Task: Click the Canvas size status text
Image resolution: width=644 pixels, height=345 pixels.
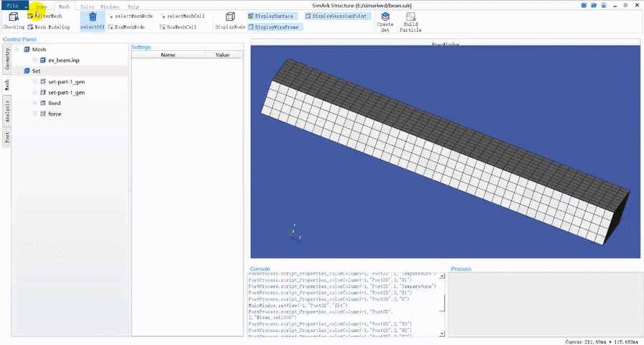Action: [602, 341]
